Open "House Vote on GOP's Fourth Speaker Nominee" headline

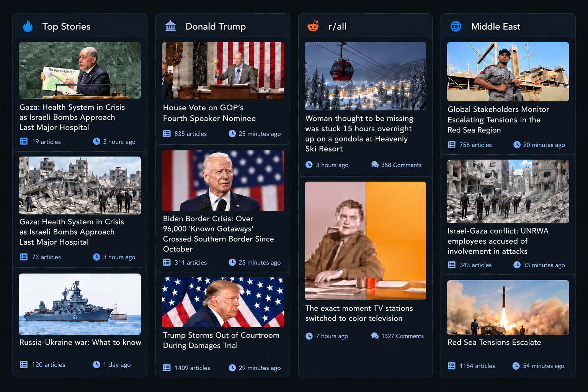pyautogui.click(x=209, y=113)
